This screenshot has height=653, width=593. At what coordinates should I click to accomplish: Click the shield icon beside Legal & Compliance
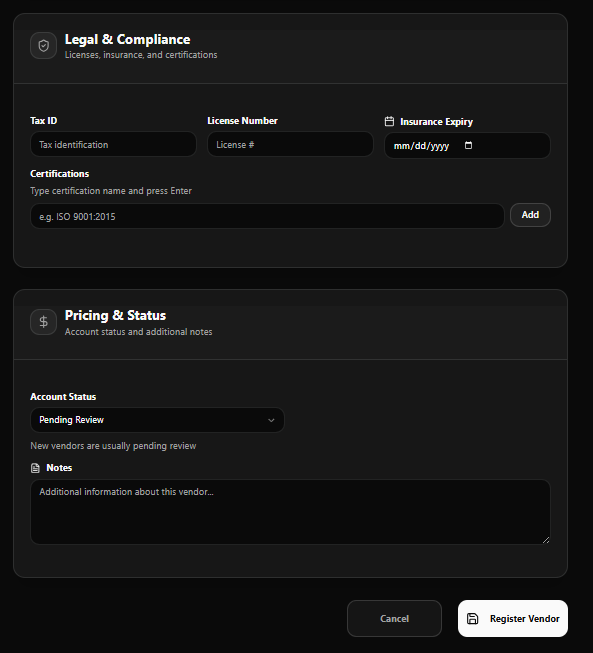pos(43,45)
